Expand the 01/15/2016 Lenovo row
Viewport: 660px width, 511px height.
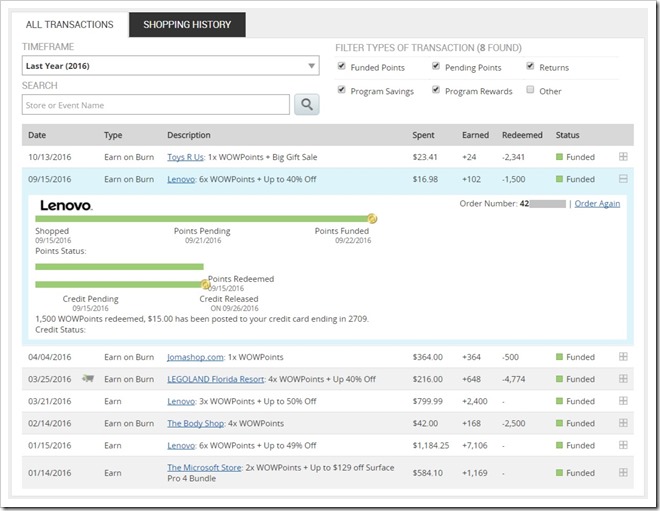click(x=623, y=445)
